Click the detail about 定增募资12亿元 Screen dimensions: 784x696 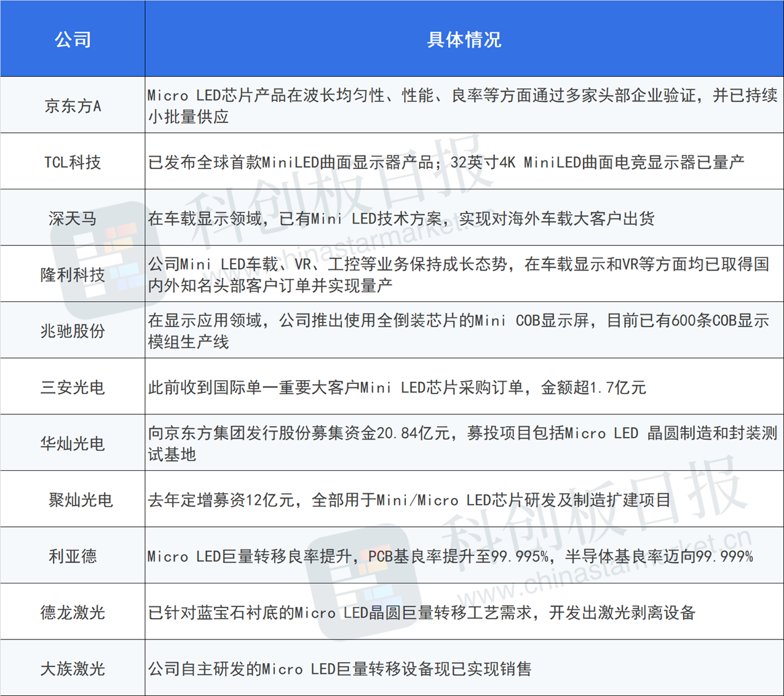[409, 500]
